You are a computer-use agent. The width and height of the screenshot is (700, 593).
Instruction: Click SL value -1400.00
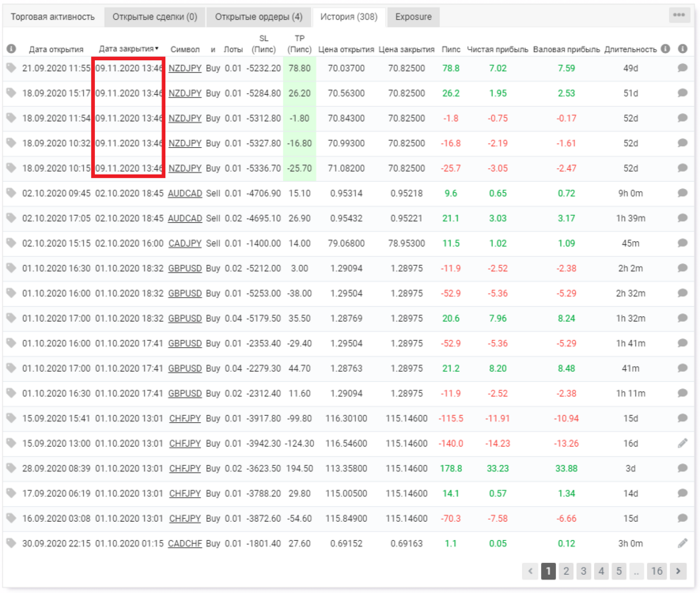point(263,244)
